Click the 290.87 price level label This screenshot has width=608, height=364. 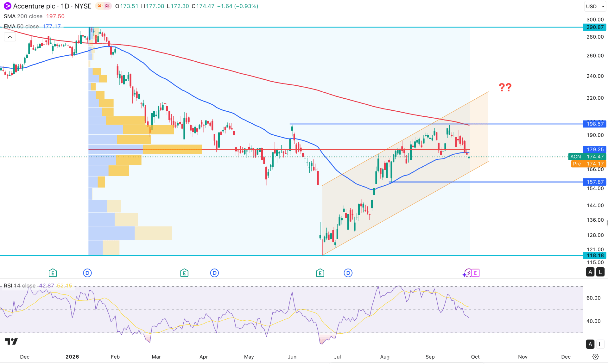(595, 27)
